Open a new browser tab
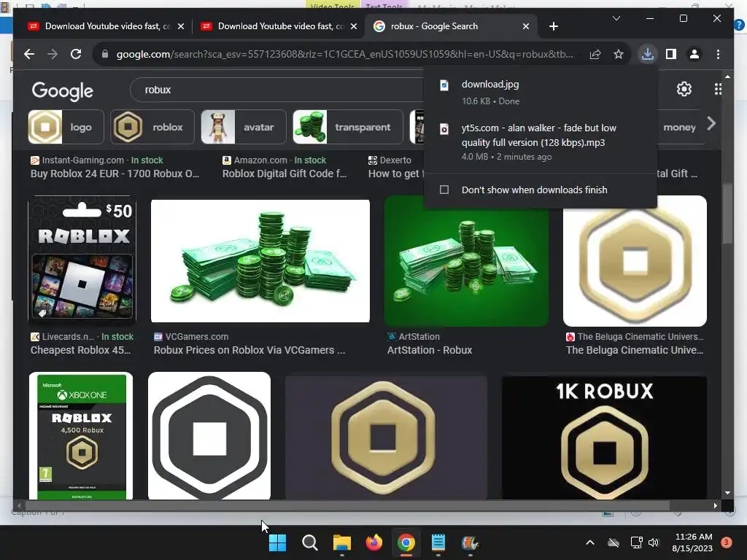 pos(554,27)
